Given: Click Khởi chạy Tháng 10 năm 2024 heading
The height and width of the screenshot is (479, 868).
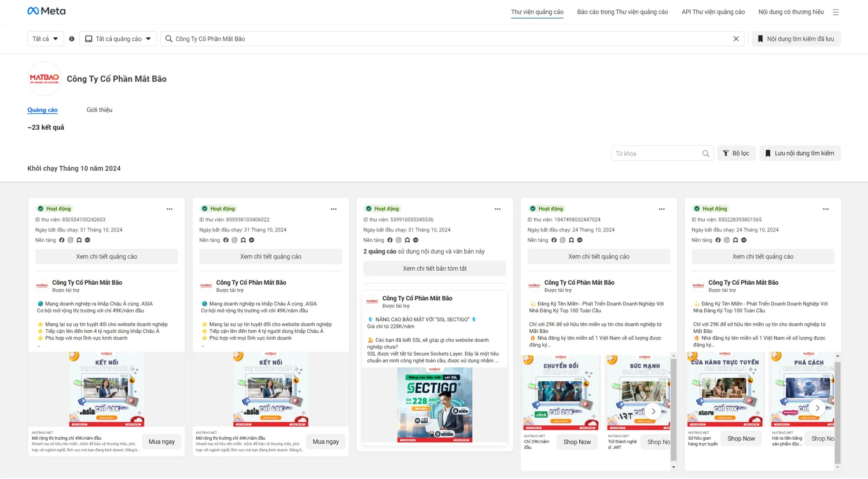Looking at the screenshot, I should (x=74, y=168).
